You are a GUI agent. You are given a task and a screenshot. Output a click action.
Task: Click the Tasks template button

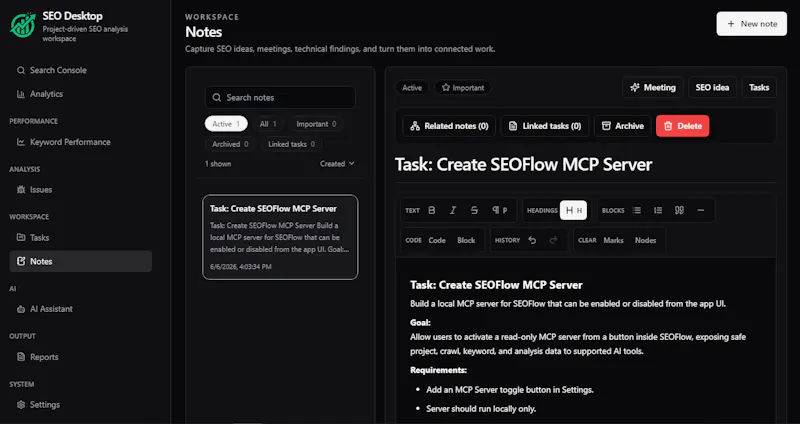pyautogui.click(x=759, y=87)
